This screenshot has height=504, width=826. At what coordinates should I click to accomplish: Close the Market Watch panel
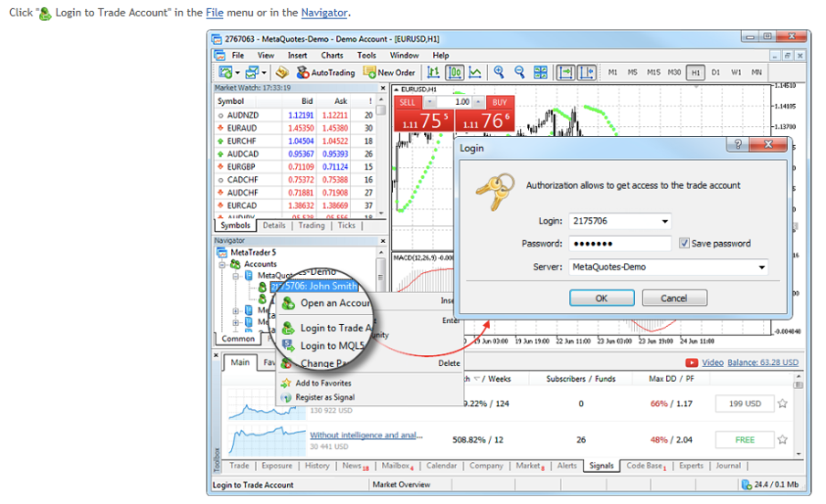(383, 88)
